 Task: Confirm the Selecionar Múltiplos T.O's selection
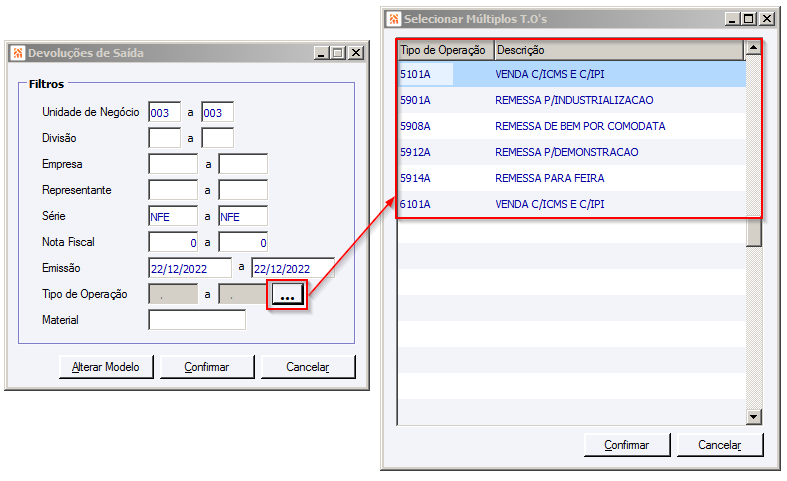pyautogui.click(x=627, y=445)
